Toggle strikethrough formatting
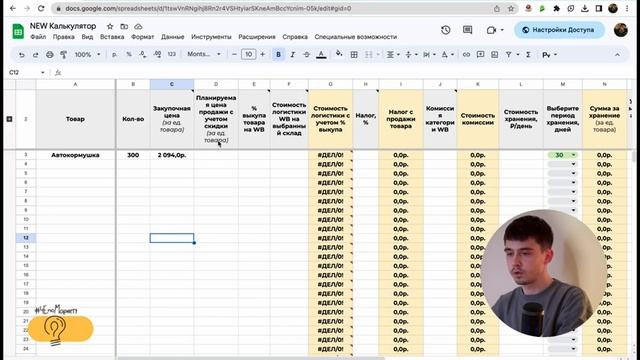The height and width of the screenshot is (360, 640). 307,54
